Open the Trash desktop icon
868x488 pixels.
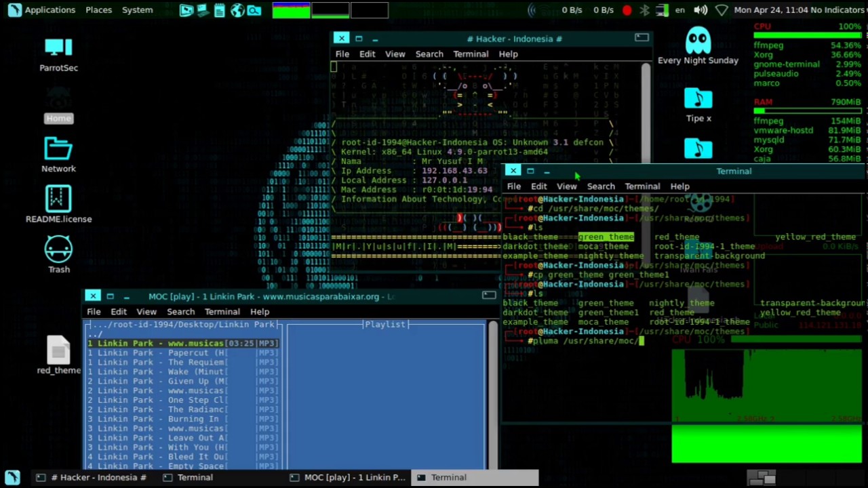point(58,254)
